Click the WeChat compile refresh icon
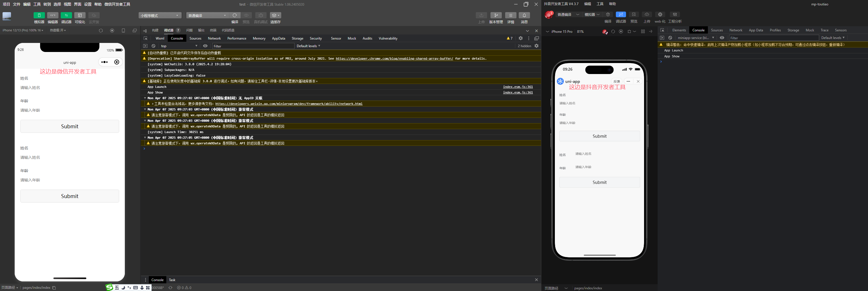The width and height of the screenshot is (868, 291). 235,15
